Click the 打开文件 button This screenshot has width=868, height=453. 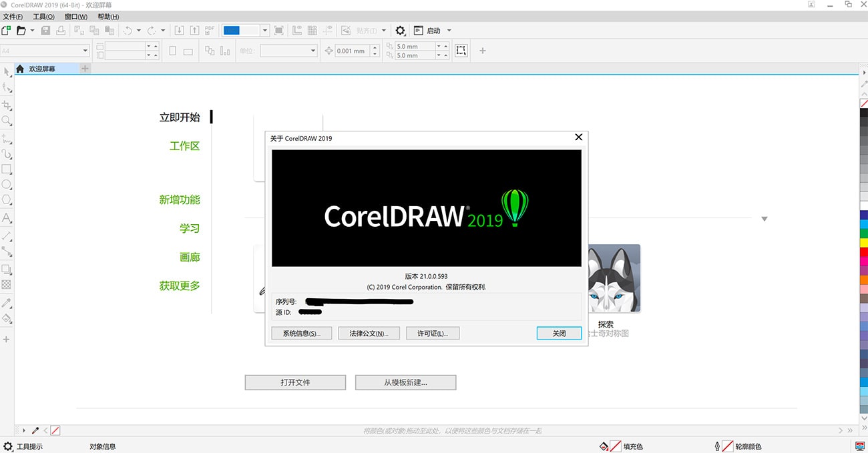(x=295, y=382)
